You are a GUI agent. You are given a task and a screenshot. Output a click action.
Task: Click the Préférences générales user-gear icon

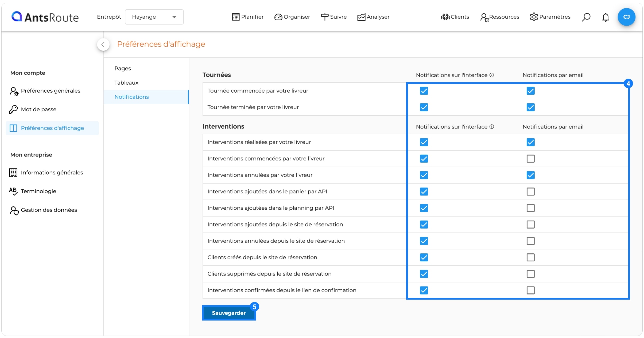[14, 91]
